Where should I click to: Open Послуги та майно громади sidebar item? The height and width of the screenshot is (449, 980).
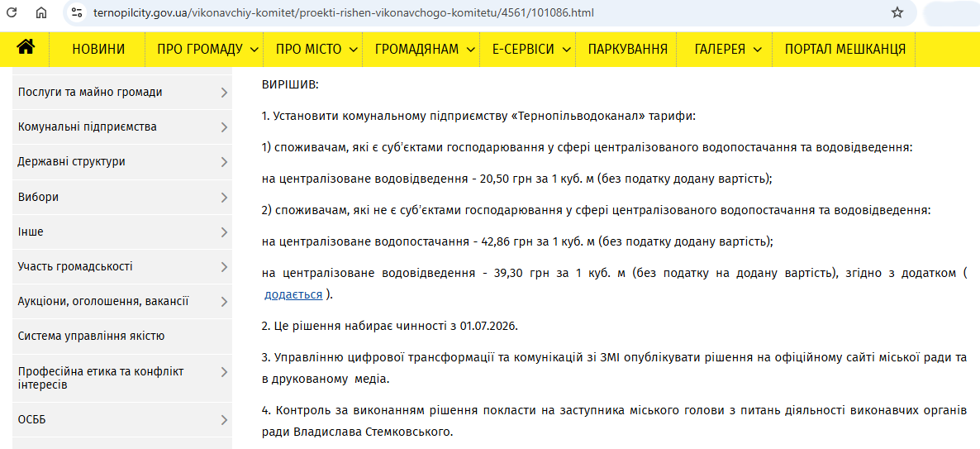tap(121, 93)
